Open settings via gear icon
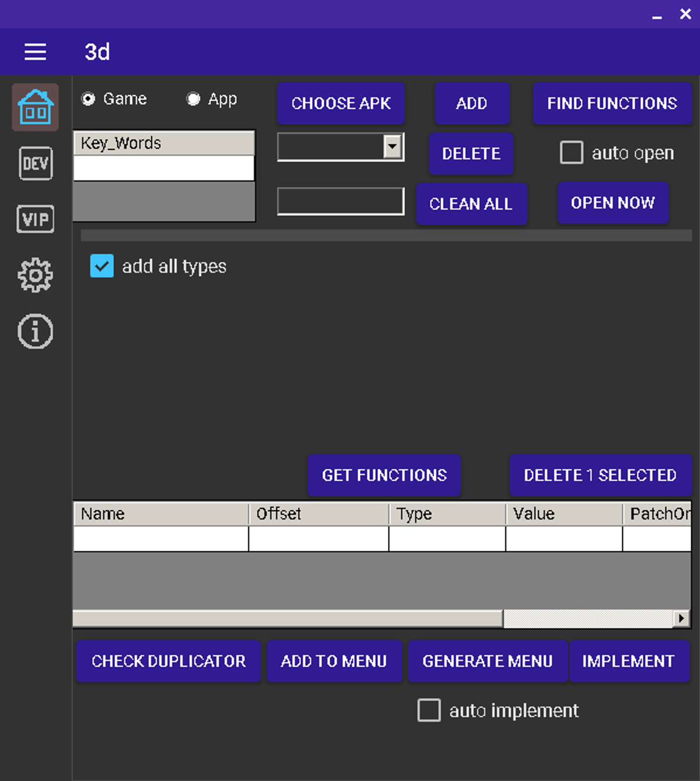The width and height of the screenshot is (700, 781). click(x=36, y=275)
